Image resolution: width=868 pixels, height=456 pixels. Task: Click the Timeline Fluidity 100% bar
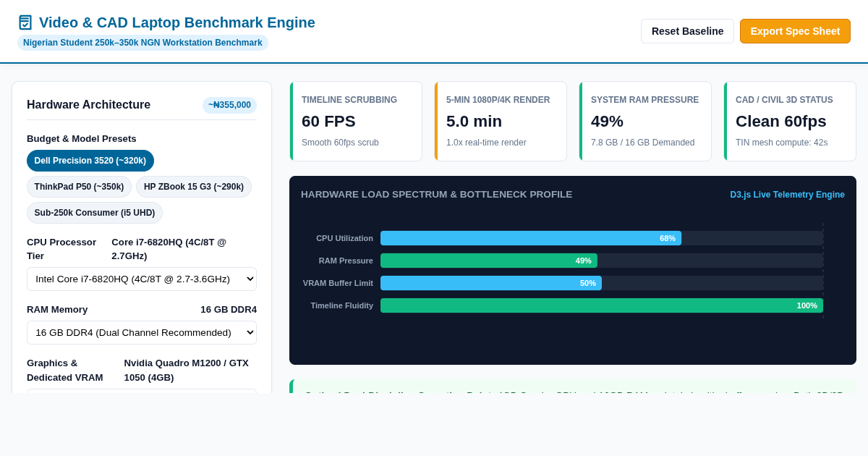(602, 305)
